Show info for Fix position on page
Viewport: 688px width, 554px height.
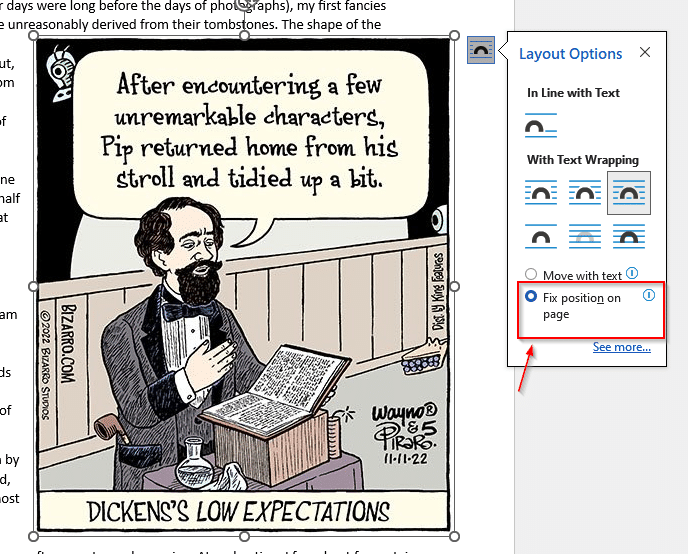649,295
